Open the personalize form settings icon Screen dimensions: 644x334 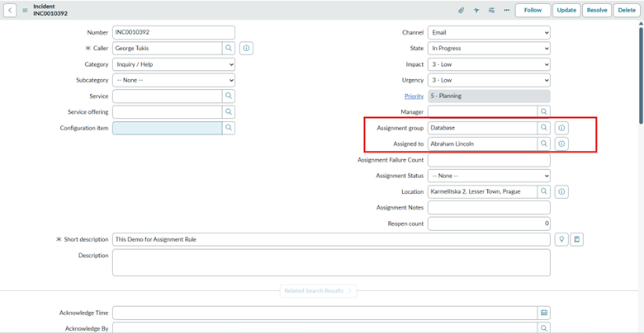pos(491,10)
